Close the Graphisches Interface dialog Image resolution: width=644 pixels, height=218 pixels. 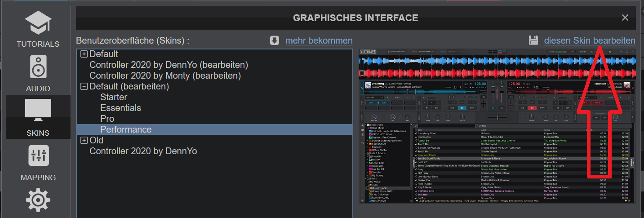click(x=625, y=18)
